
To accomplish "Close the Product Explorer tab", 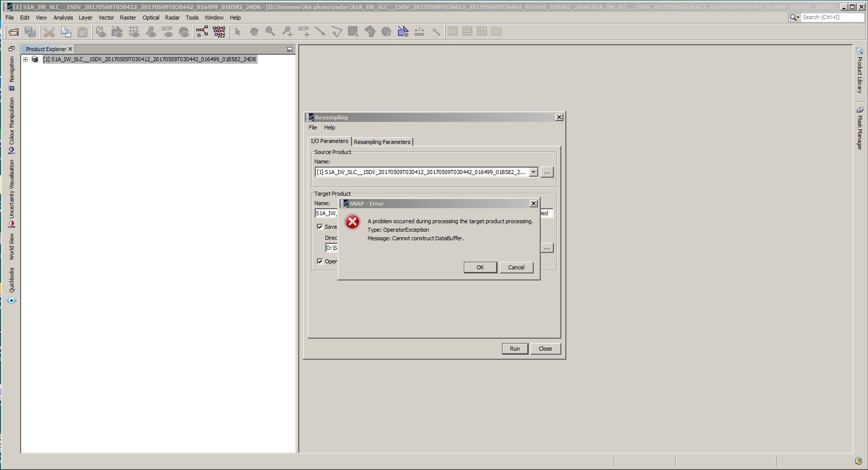I will 70,49.
